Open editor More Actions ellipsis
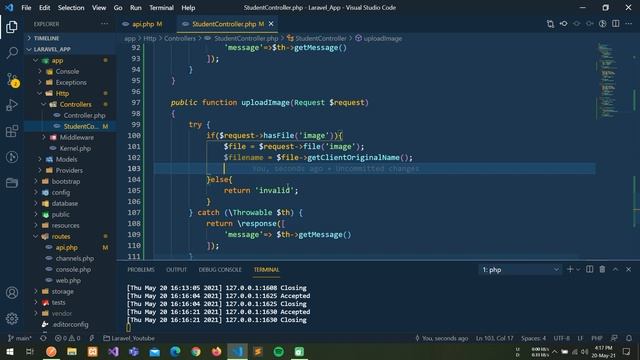Screen dimensions: 640x360 (x=629, y=24)
